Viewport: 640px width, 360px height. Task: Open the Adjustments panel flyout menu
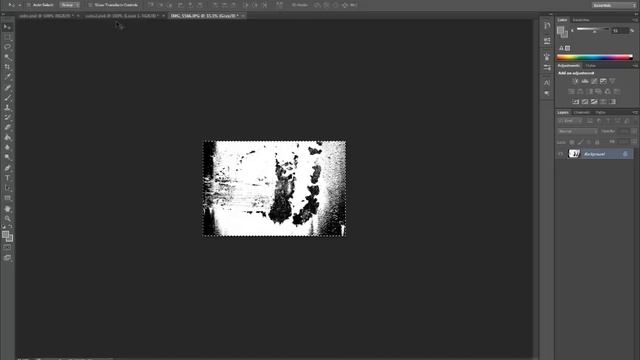point(635,66)
